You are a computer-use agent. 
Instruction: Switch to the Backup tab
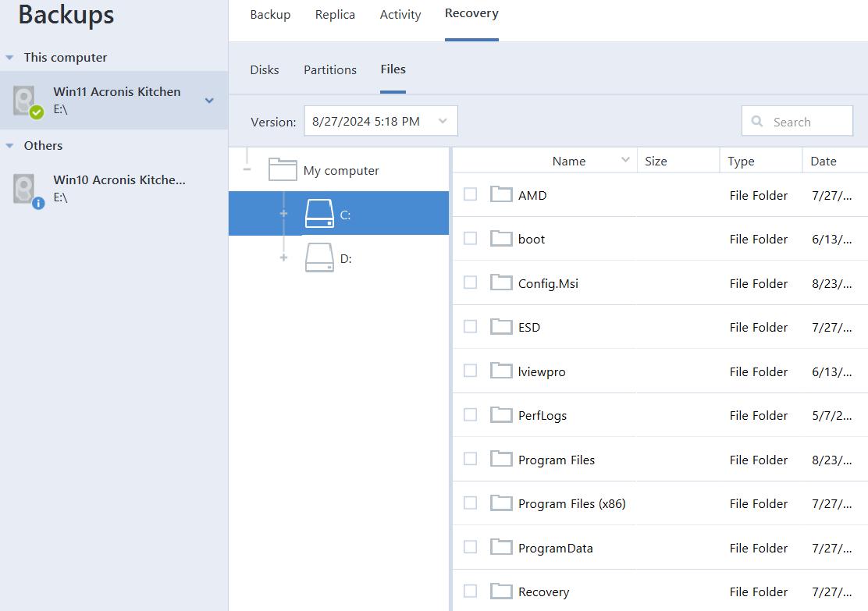pos(270,15)
